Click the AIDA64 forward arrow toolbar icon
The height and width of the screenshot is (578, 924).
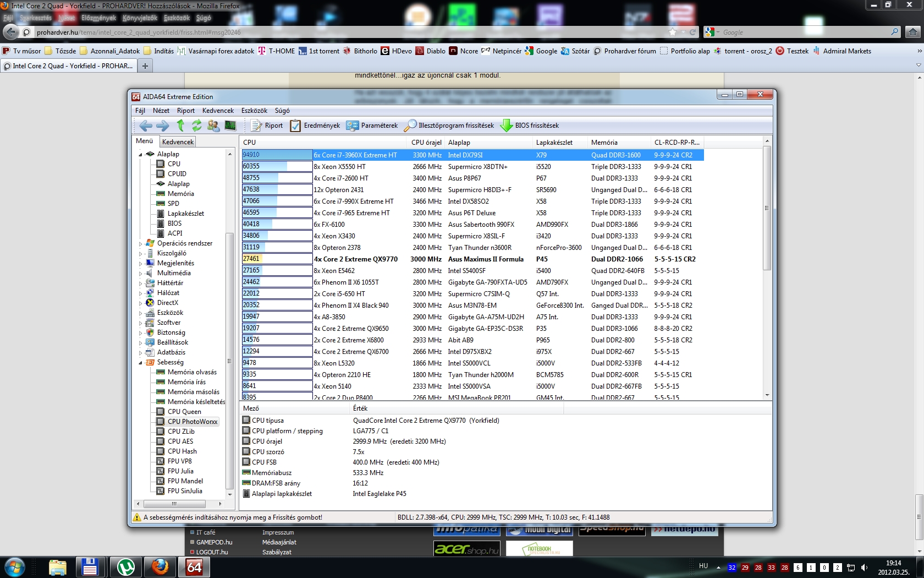click(163, 126)
